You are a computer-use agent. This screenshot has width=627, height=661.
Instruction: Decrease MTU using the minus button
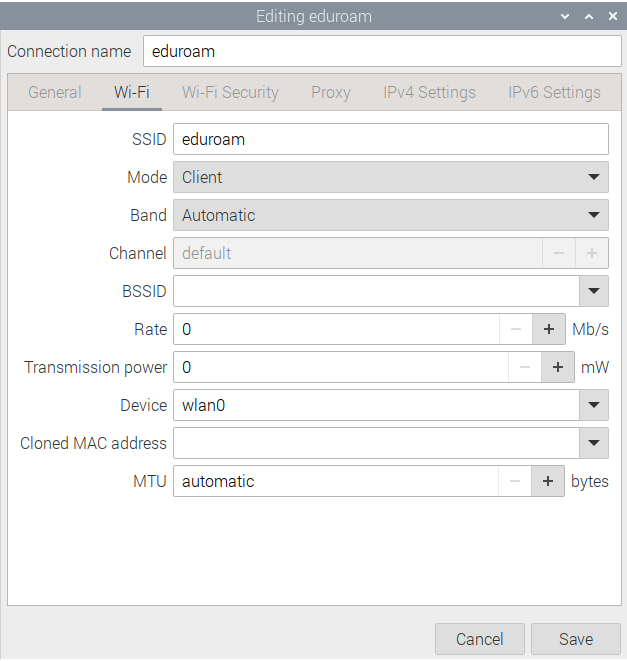point(515,481)
